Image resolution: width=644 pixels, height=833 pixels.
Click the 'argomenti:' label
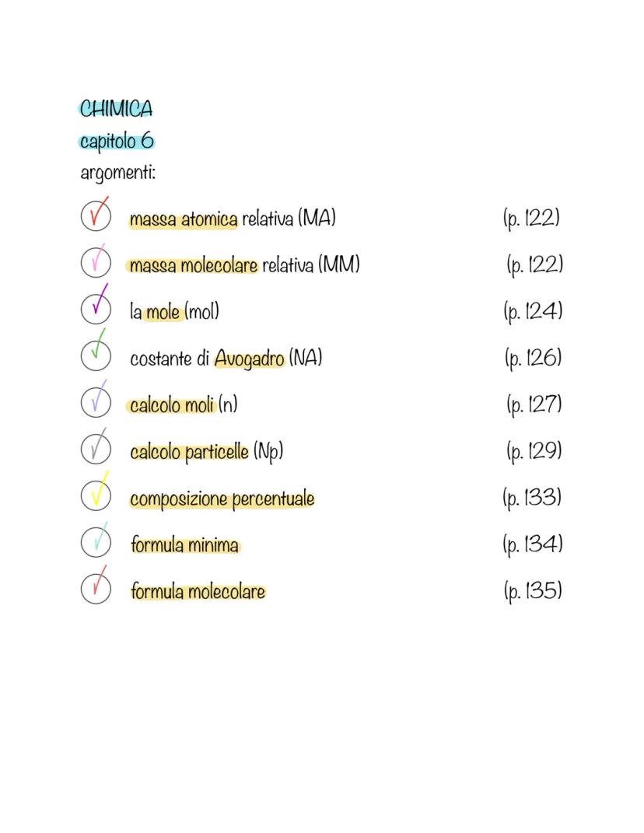click(x=117, y=172)
